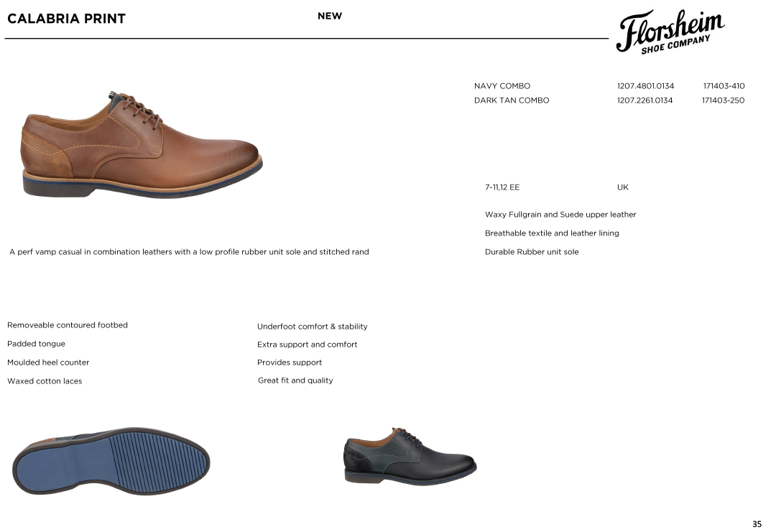
Task: Click page number 35
Action: point(757,524)
